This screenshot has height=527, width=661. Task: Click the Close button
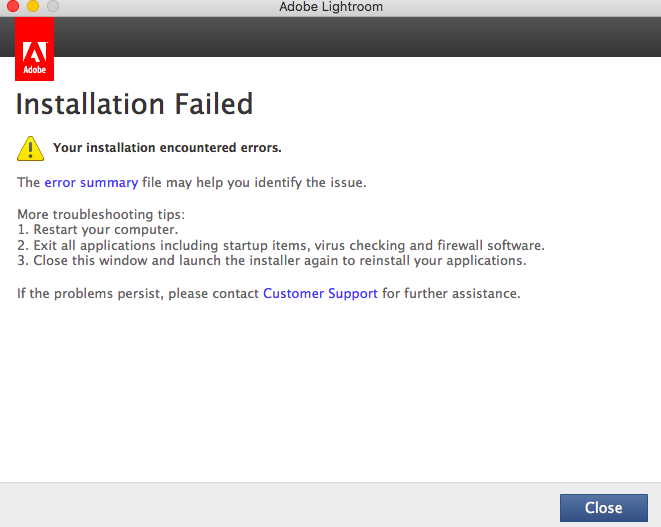pos(604,508)
